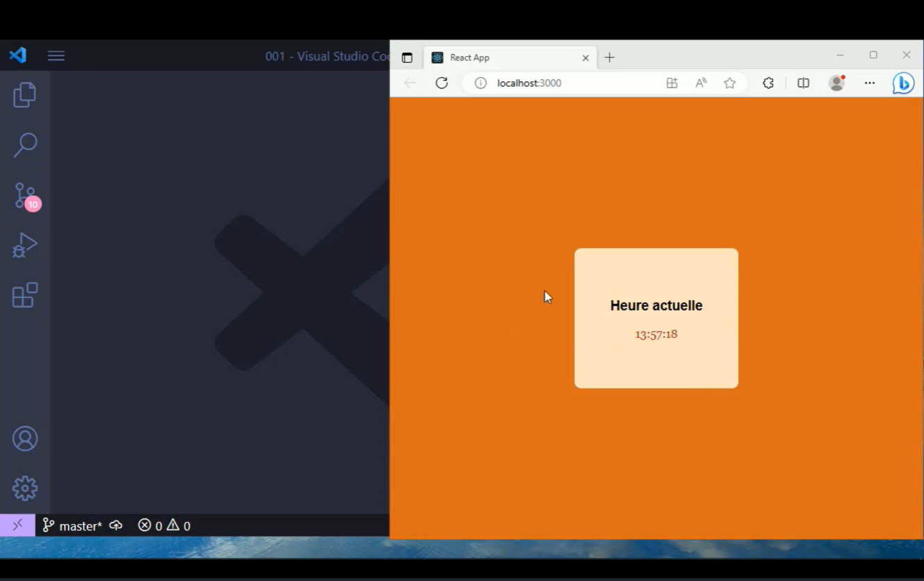Viewport: 924px width, 581px height.
Task: View site information for localhost:3000
Action: [x=480, y=83]
